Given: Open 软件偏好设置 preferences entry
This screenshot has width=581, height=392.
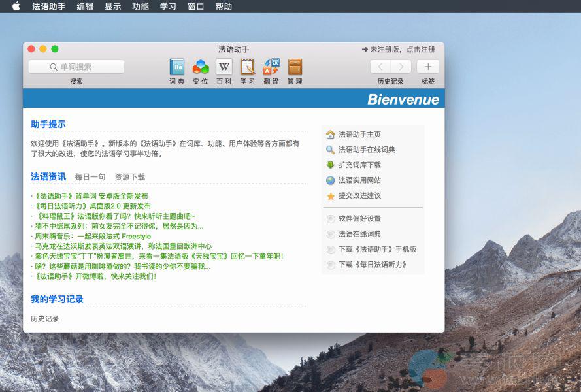Looking at the screenshot, I should click(359, 219).
